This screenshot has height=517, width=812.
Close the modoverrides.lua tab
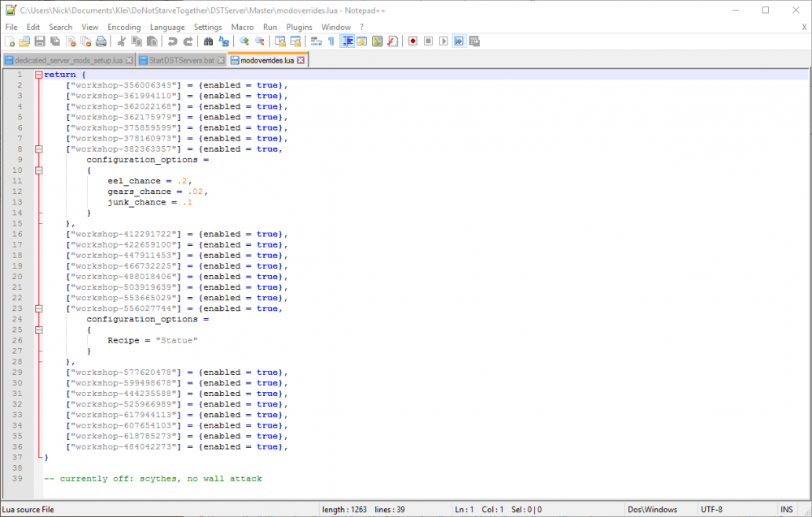[300, 60]
